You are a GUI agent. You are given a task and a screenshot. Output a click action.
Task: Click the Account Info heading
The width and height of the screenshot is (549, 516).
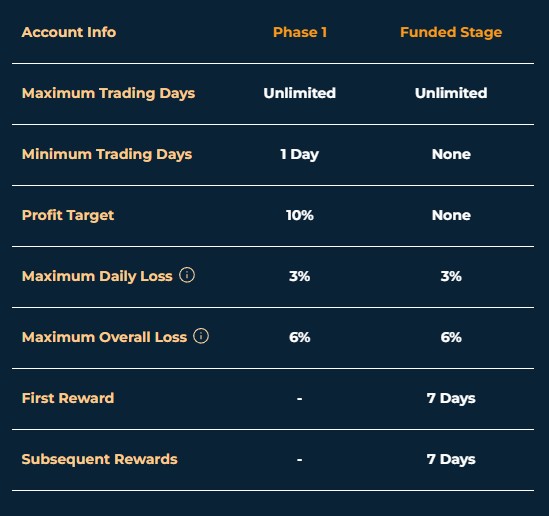(69, 32)
